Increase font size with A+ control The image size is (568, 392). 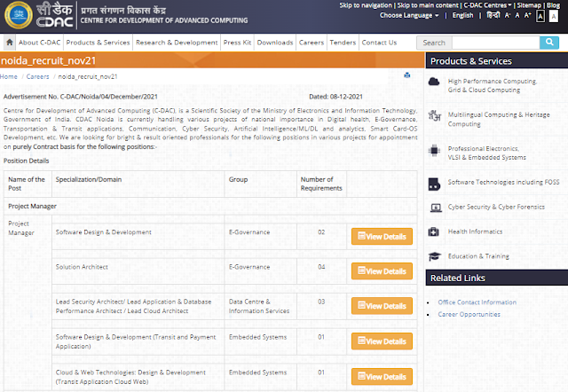[x=528, y=15]
